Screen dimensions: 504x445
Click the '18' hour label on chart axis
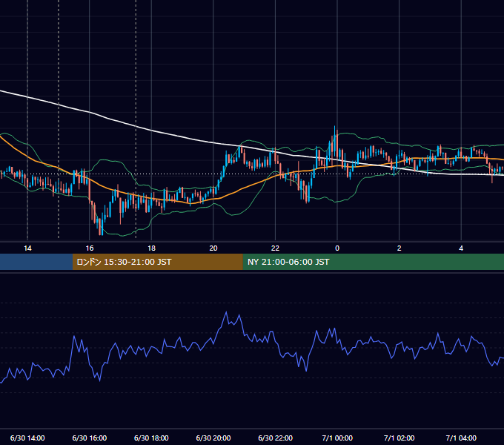(x=151, y=248)
